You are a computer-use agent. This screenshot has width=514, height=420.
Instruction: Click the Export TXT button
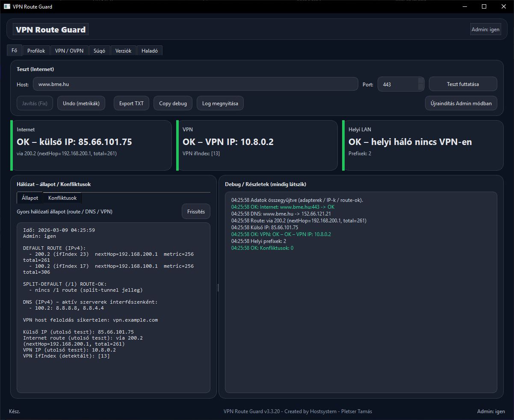(x=131, y=103)
